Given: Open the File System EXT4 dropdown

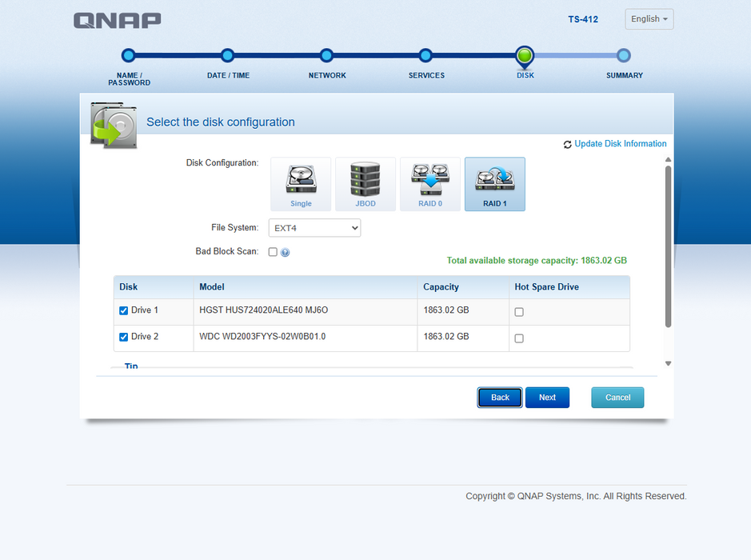Looking at the screenshot, I should [314, 228].
